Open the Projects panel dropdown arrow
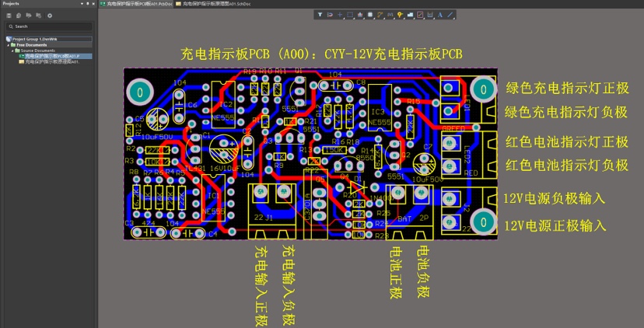The width and height of the screenshot is (644, 328). click(82, 3)
